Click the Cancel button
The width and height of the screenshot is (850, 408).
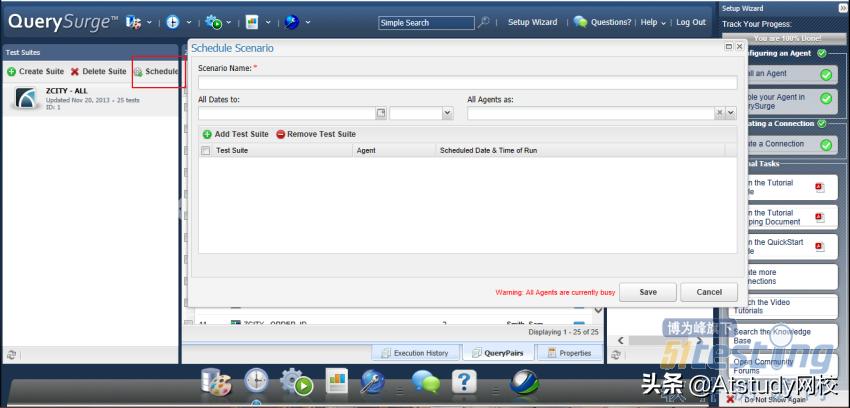point(709,292)
